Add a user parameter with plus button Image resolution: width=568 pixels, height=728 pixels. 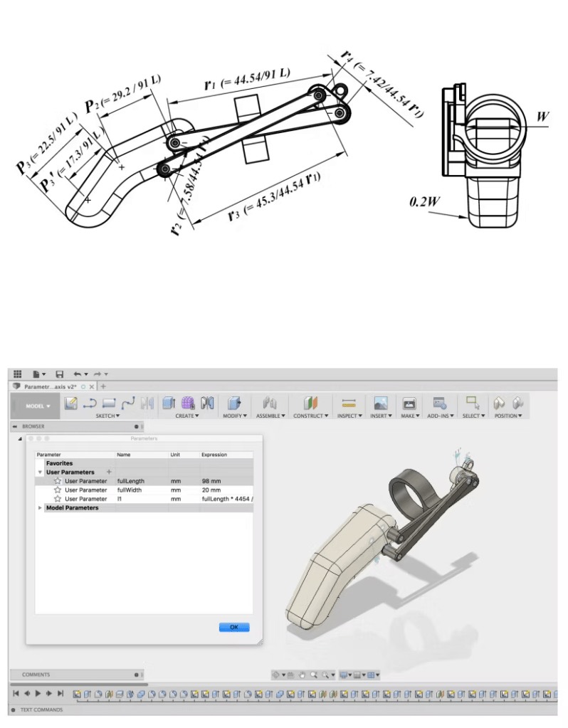109,472
